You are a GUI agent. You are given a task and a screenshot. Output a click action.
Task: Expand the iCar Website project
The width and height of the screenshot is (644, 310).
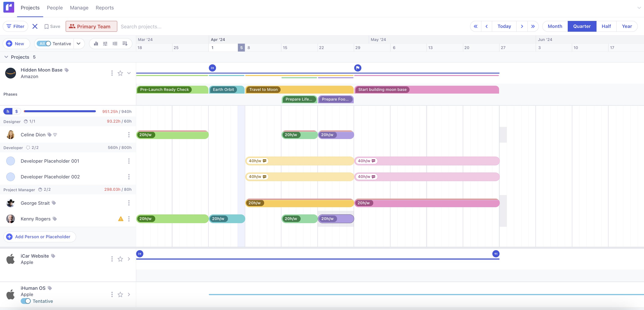tap(129, 259)
